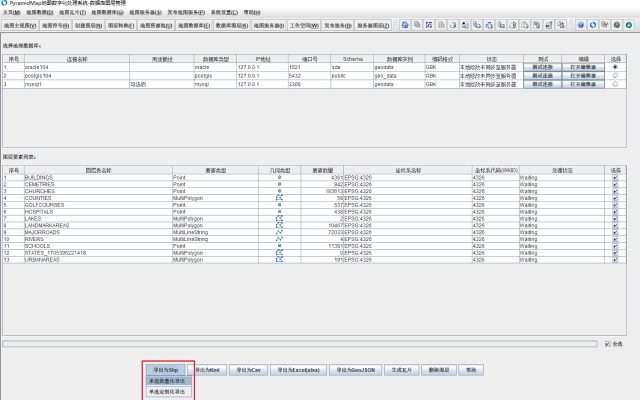The width and height of the screenshot is (640, 400).
Task: Uncheck the MAJORROADS layer checkbox
Action: (615, 232)
